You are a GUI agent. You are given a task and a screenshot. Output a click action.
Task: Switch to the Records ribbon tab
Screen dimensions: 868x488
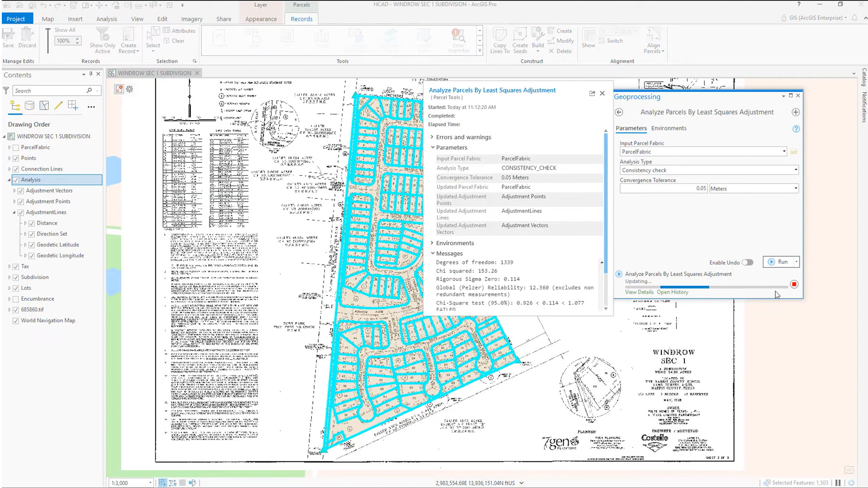(x=301, y=19)
